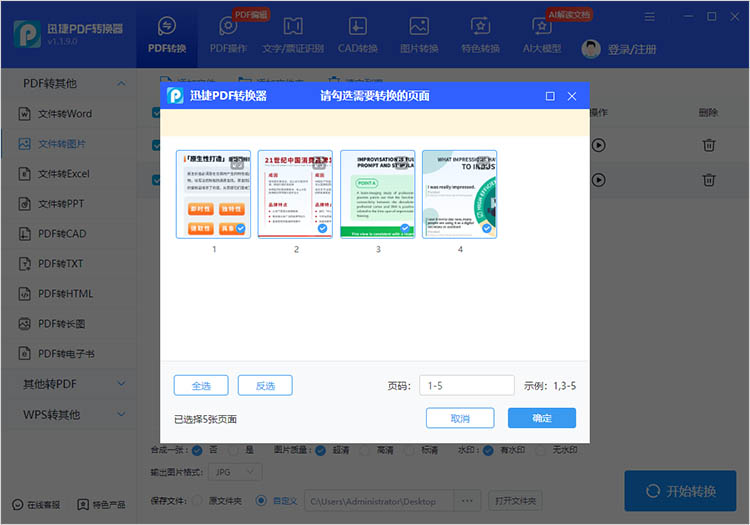Open the 文字/票证识别 tab
Viewport: 750px width, 525px height.
click(293, 35)
